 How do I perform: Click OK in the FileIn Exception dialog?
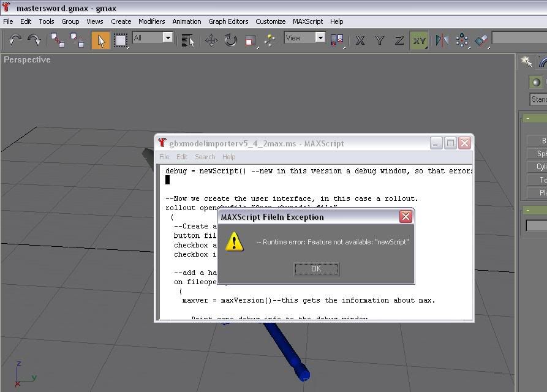(317, 269)
